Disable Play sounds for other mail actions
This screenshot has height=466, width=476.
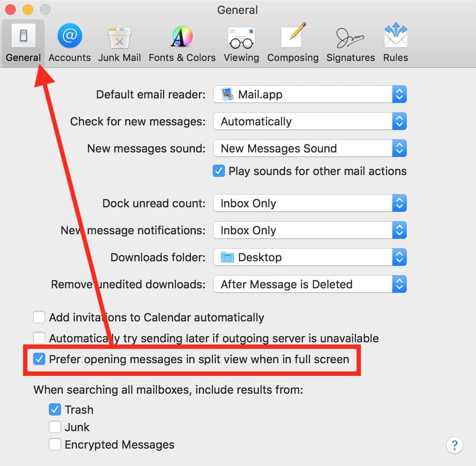pyautogui.click(x=219, y=171)
